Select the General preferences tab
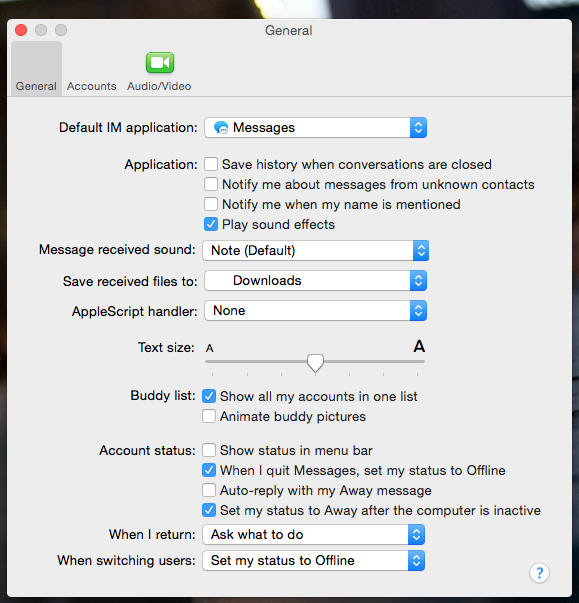The image size is (579, 603). [x=36, y=69]
